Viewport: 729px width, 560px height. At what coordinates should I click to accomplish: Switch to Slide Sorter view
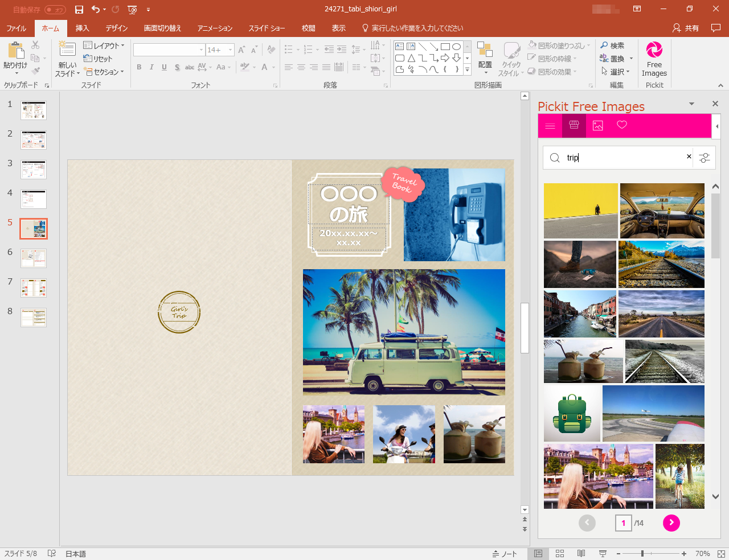[x=560, y=553]
